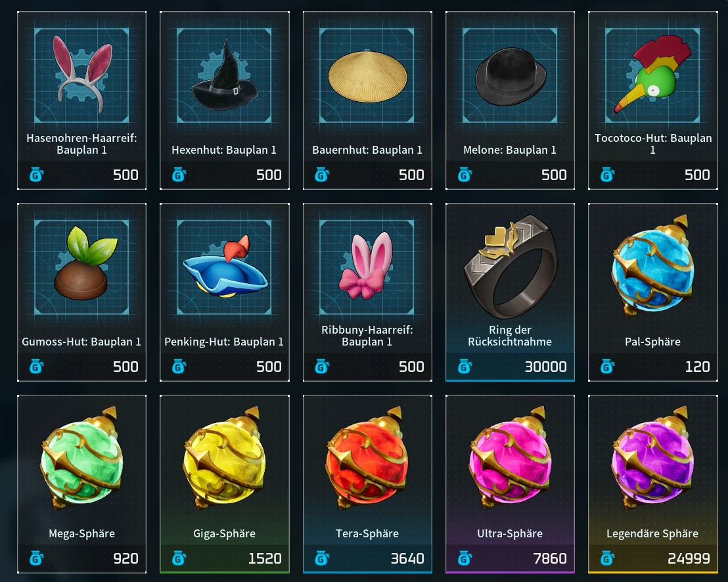Choose the pink Ribbuny-Haarreif bow icon
728x582 pixels.
(x=367, y=265)
